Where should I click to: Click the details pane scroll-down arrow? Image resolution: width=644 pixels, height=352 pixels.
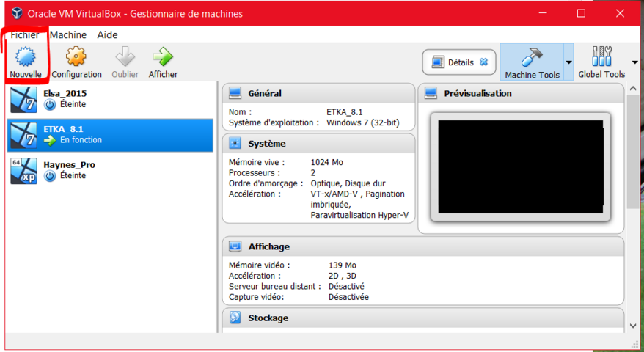[633, 326]
